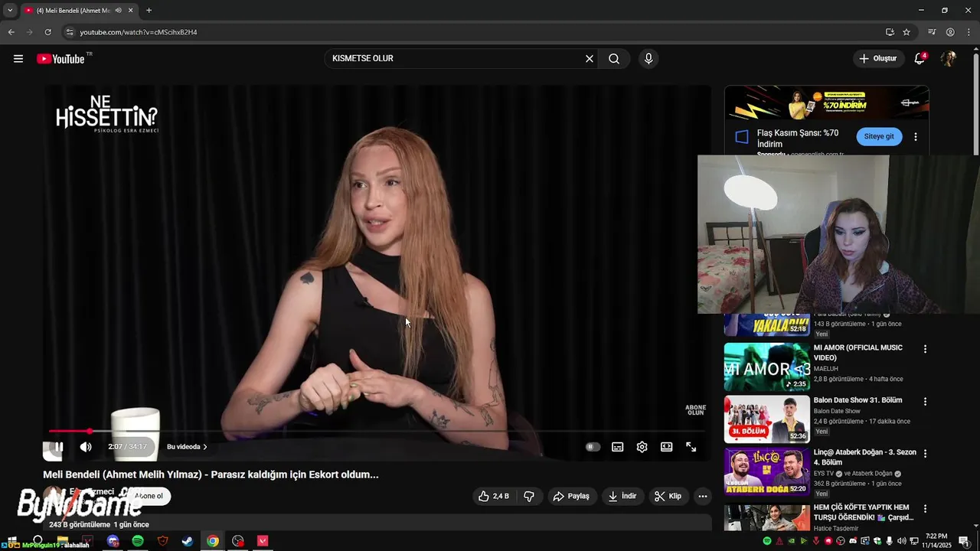Open more actions menu below video

[703, 497]
